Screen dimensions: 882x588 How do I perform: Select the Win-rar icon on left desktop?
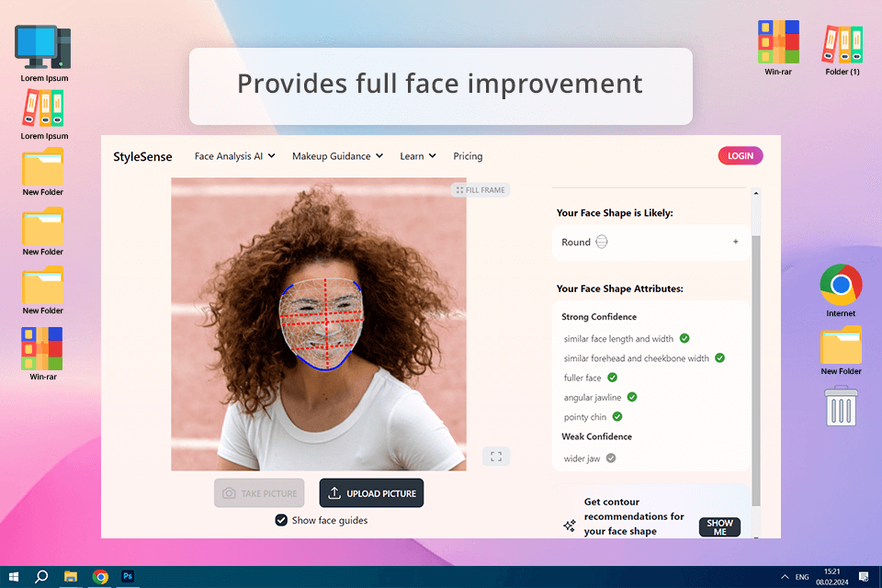[x=43, y=354]
